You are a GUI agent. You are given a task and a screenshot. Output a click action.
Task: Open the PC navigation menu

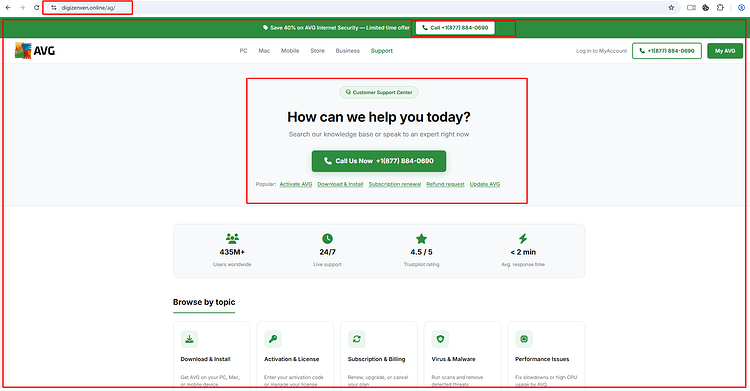(x=243, y=51)
